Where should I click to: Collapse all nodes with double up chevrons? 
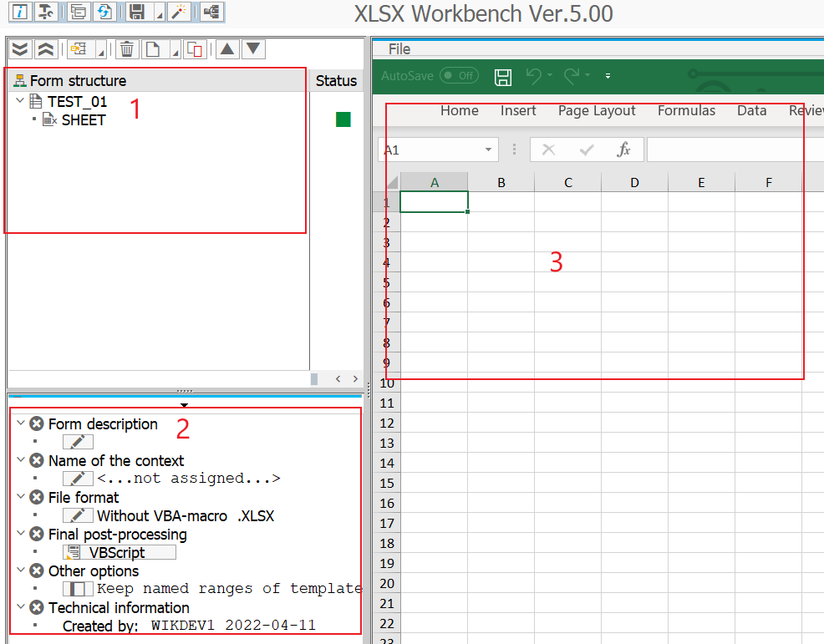point(46,49)
